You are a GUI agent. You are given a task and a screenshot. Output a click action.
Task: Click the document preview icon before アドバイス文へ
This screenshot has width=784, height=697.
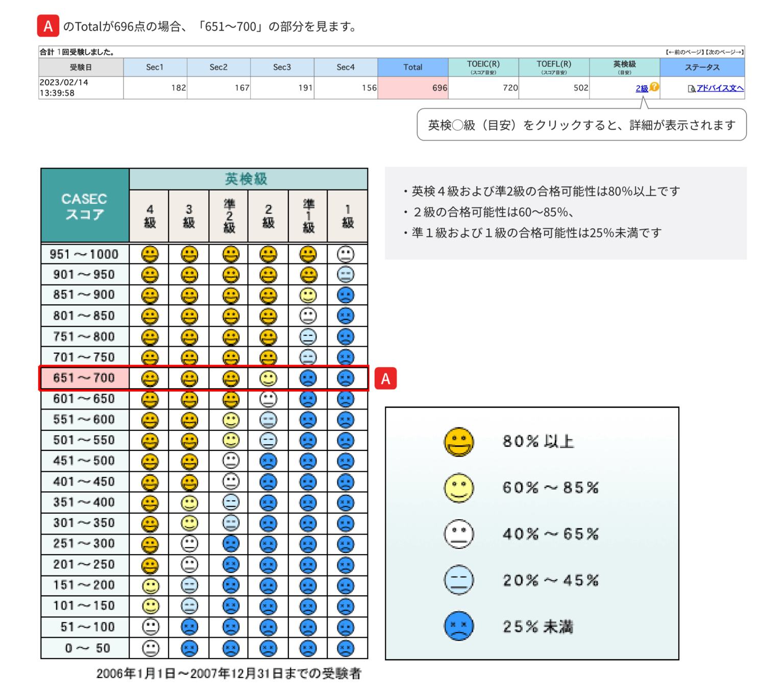pos(692,89)
